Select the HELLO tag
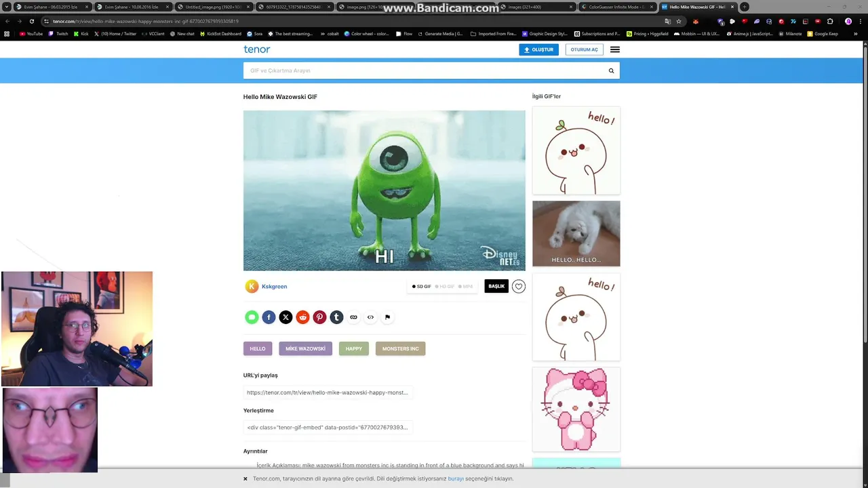 click(x=258, y=348)
